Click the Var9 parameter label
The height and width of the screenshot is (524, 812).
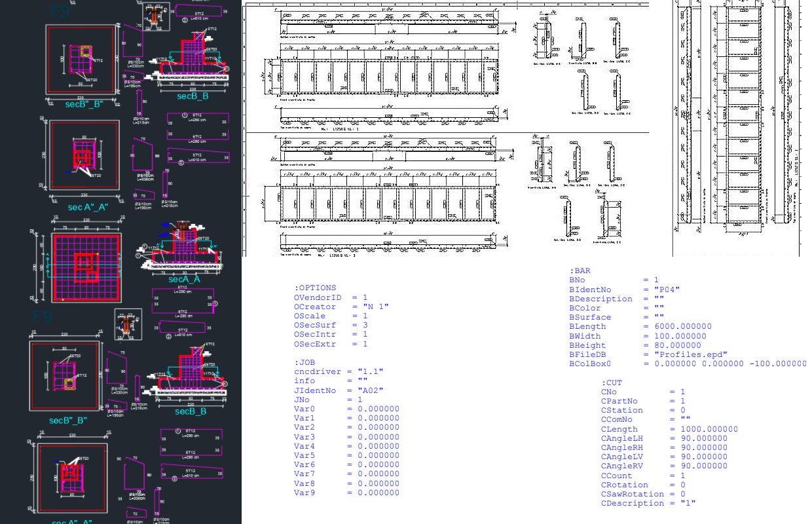(304, 493)
